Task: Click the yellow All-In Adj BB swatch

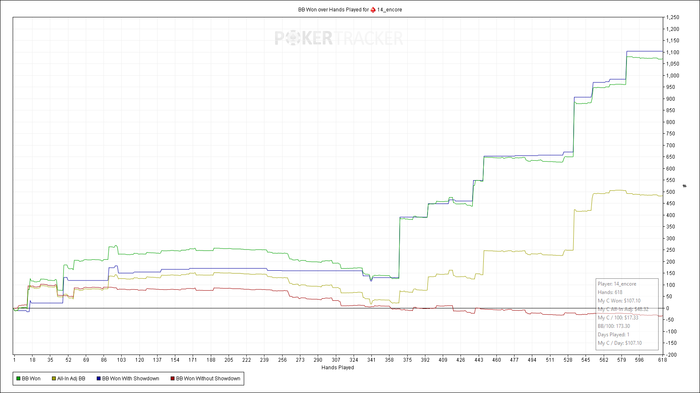Action: pos(54,378)
